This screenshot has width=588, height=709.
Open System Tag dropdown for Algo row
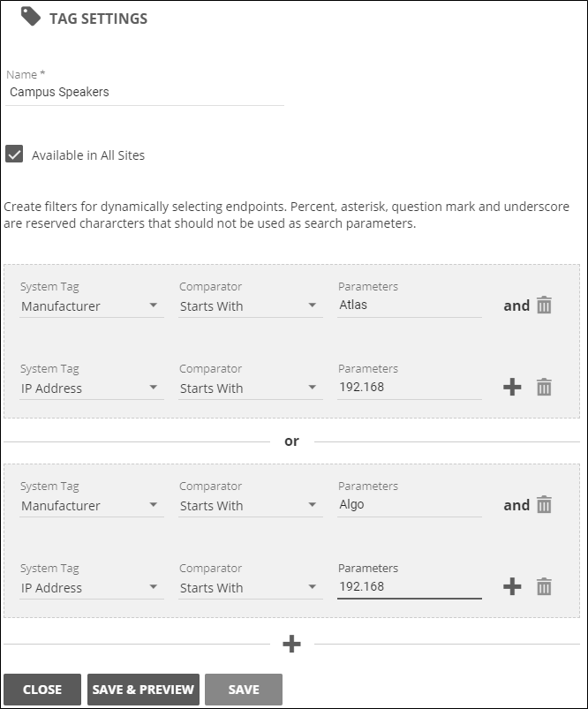(x=91, y=506)
